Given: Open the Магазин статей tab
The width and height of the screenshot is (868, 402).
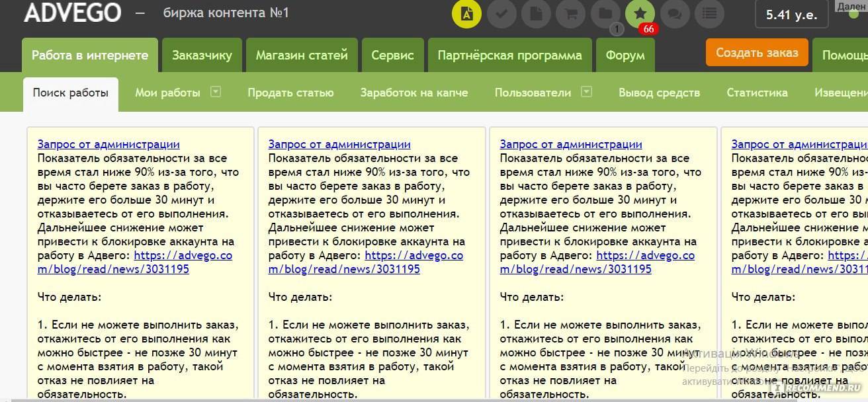Looking at the screenshot, I should coord(302,55).
